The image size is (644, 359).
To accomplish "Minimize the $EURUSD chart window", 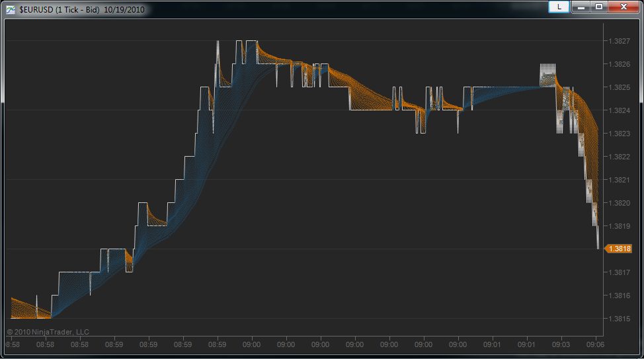I will (581, 7).
